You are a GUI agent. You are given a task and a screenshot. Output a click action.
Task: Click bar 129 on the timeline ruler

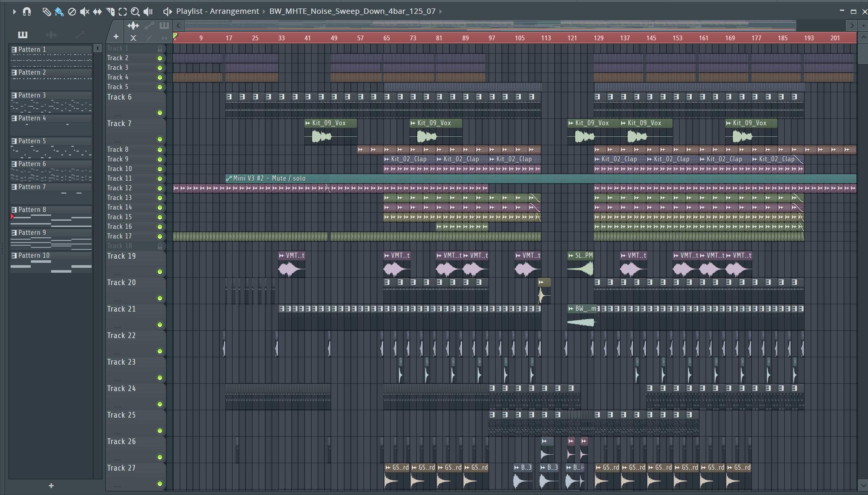click(x=599, y=38)
